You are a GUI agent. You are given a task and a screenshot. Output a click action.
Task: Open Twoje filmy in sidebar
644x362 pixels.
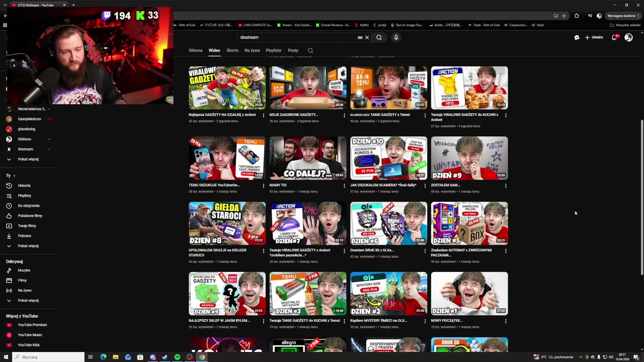[27, 226]
